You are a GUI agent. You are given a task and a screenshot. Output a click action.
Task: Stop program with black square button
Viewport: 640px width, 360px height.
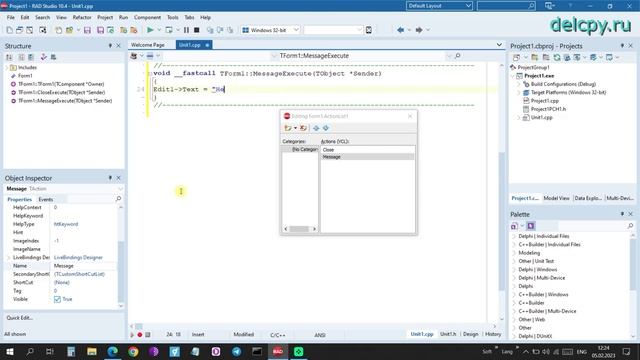(x=196, y=30)
